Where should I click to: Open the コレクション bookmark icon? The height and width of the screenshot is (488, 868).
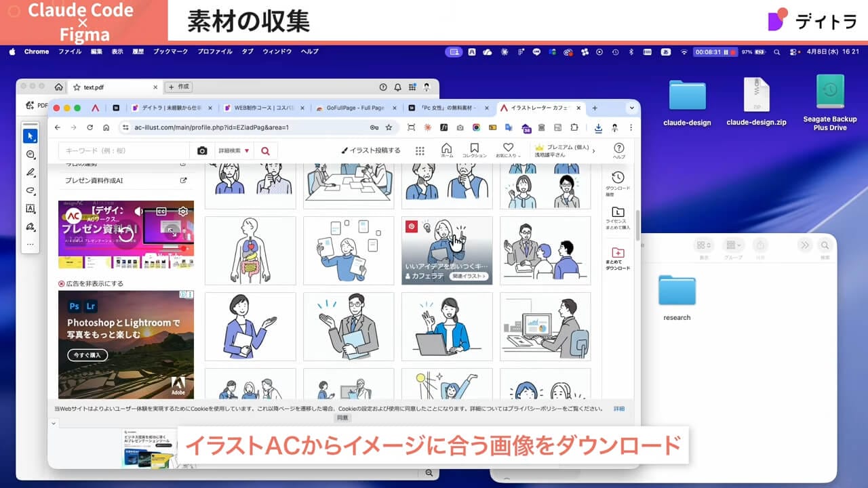474,150
